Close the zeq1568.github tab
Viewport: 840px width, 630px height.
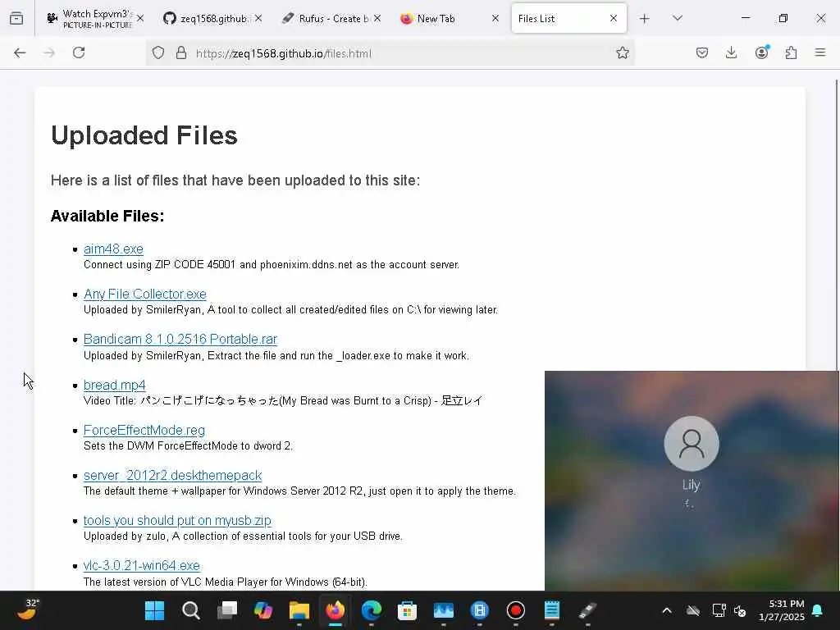(258, 18)
